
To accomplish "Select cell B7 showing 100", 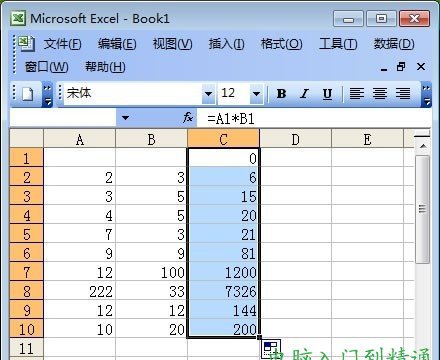I will click(151, 272).
